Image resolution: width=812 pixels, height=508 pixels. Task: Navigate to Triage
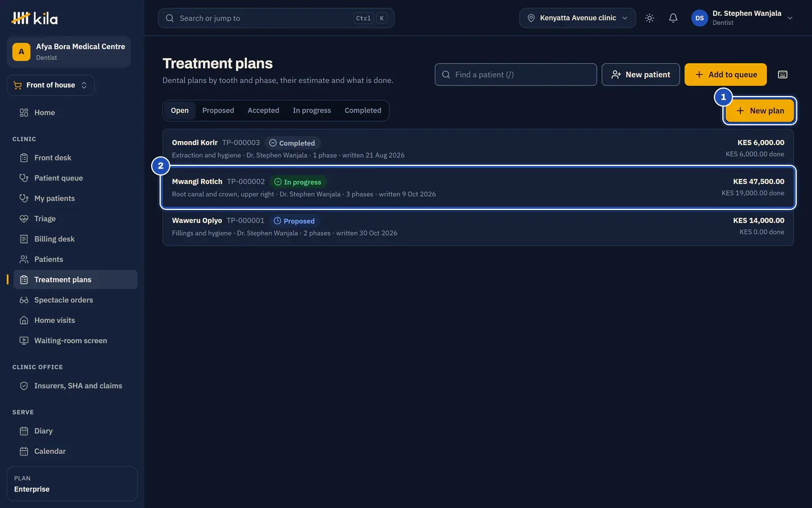click(x=76, y=218)
